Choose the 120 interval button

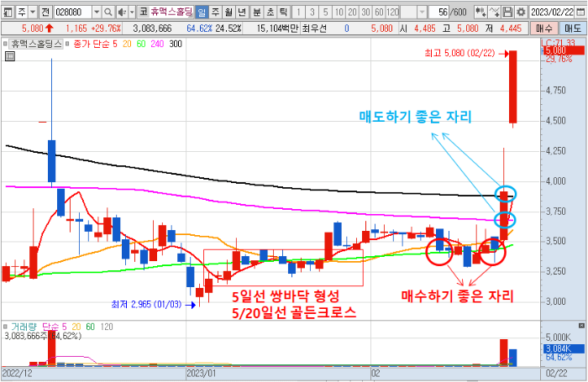392,13
